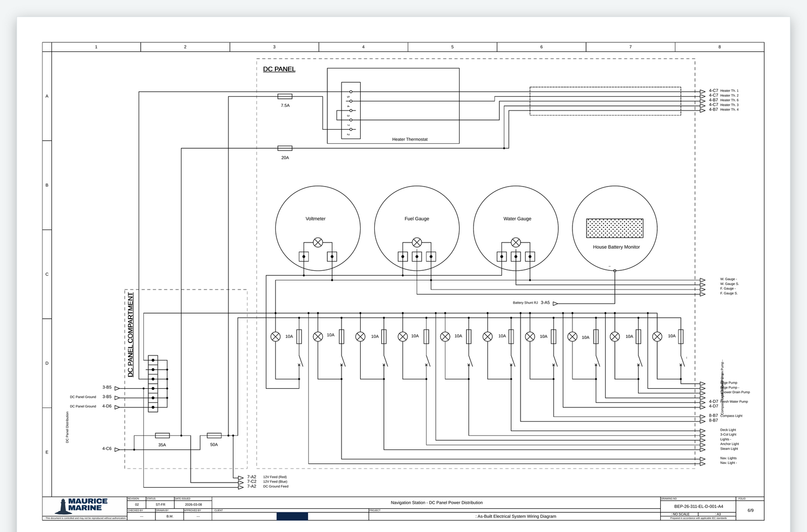Click the House Battery Monitor dotted display
The width and height of the screenshot is (807, 532).
click(614, 228)
